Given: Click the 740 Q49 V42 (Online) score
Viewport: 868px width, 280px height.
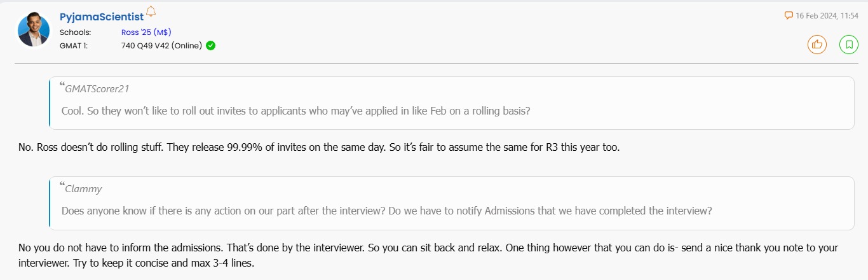Looking at the screenshot, I should [161, 45].
